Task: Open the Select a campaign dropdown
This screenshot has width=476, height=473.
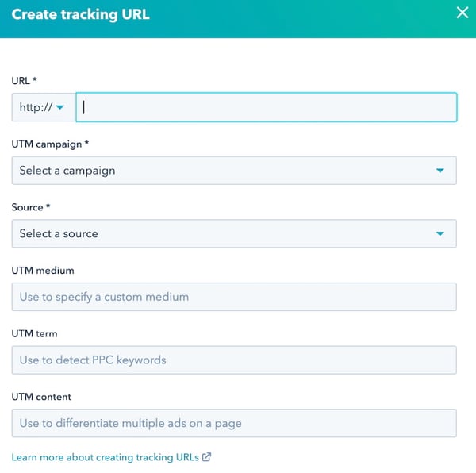Action: tap(234, 171)
